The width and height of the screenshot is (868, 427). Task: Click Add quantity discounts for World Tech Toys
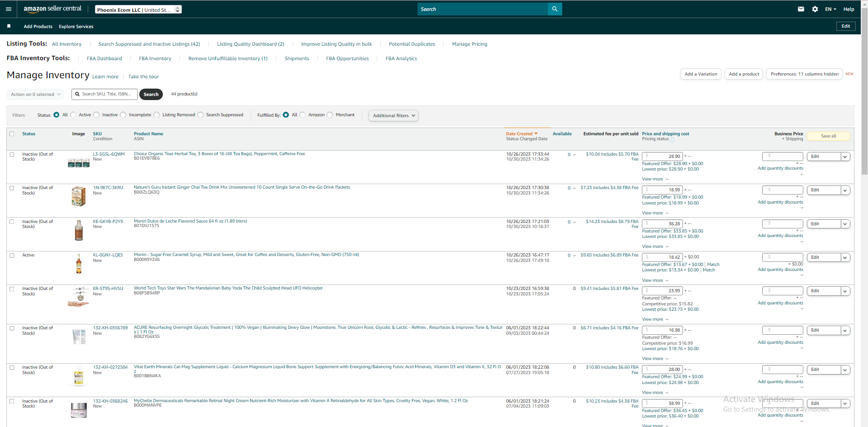point(780,303)
